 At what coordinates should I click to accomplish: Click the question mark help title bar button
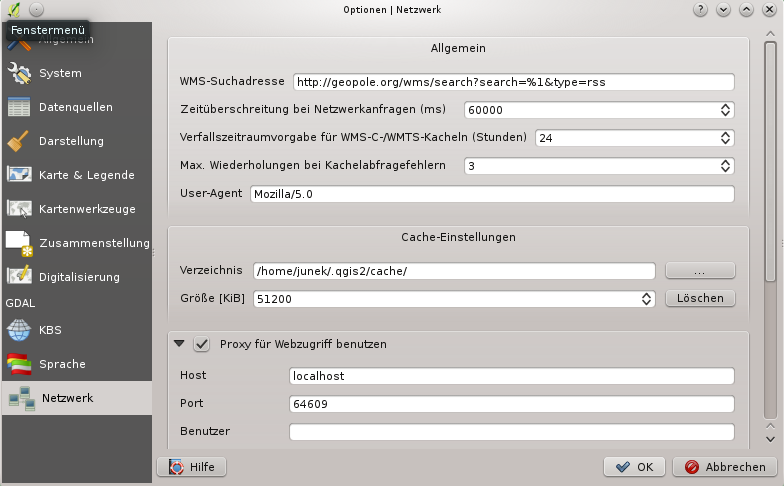(700, 10)
